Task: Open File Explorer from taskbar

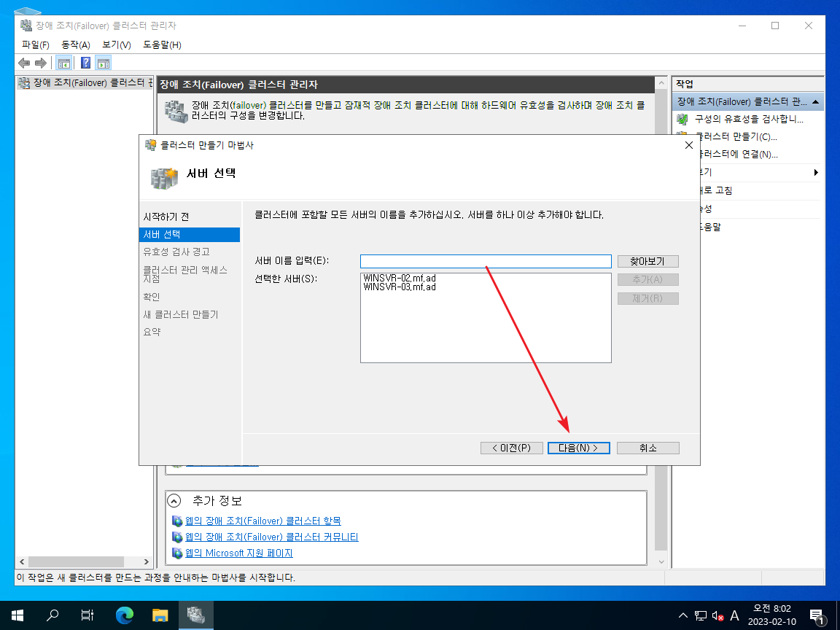Action: click(160, 615)
